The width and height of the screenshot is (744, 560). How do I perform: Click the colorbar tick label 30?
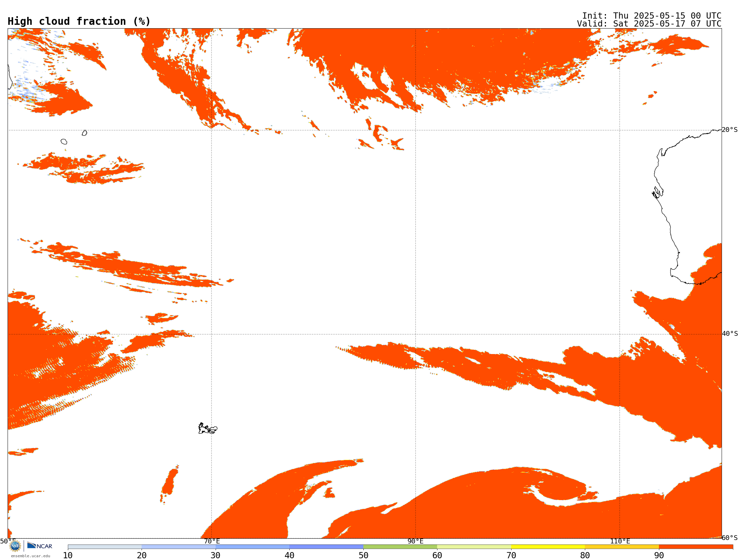tap(216, 555)
